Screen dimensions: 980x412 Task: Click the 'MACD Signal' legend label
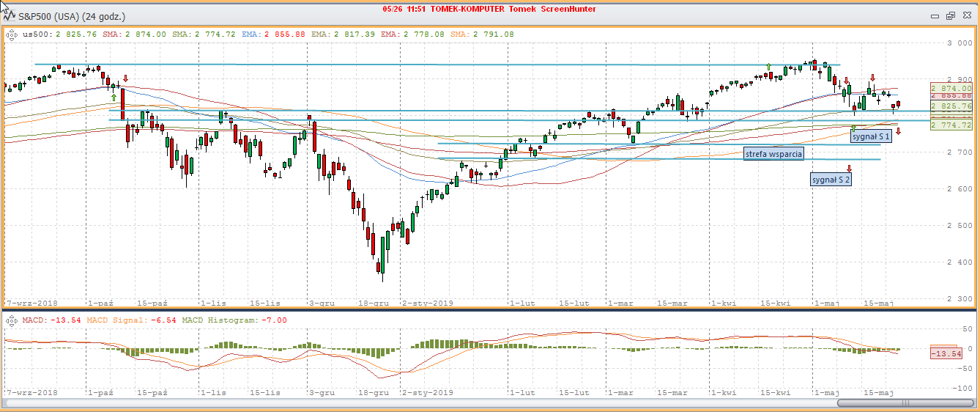pos(111,320)
